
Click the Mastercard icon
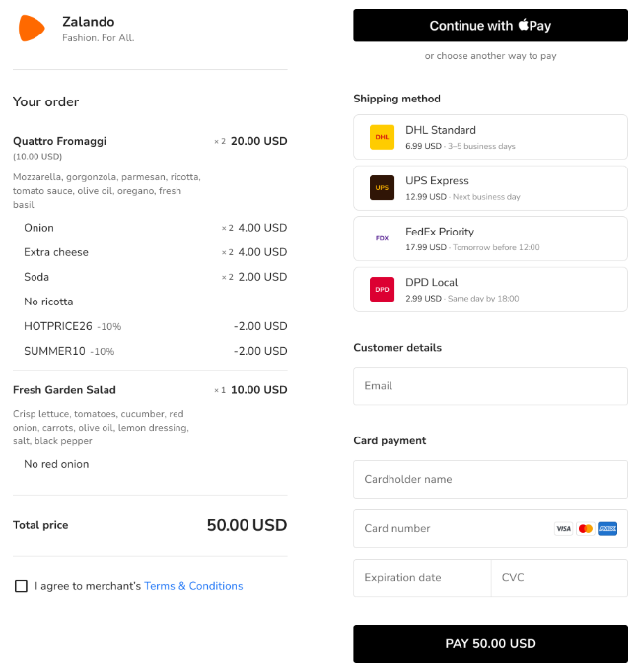(x=586, y=529)
